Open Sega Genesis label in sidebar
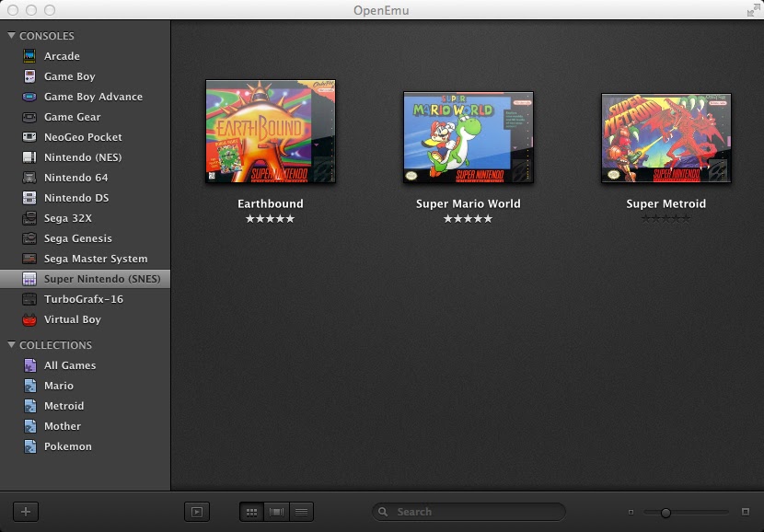The image size is (764, 532). 78,238
